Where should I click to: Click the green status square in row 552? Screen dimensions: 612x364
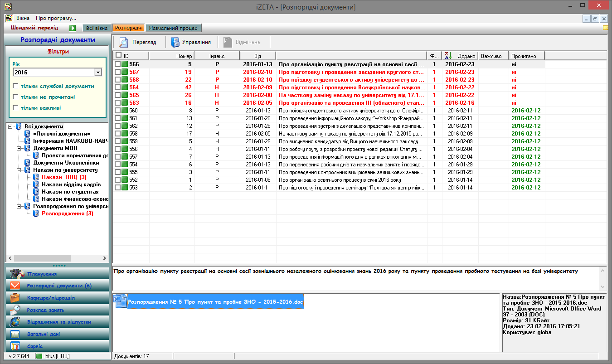[125, 180]
